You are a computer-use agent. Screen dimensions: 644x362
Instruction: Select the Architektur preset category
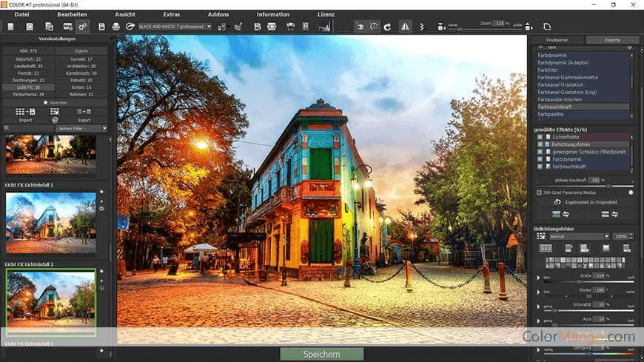[x=81, y=66]
